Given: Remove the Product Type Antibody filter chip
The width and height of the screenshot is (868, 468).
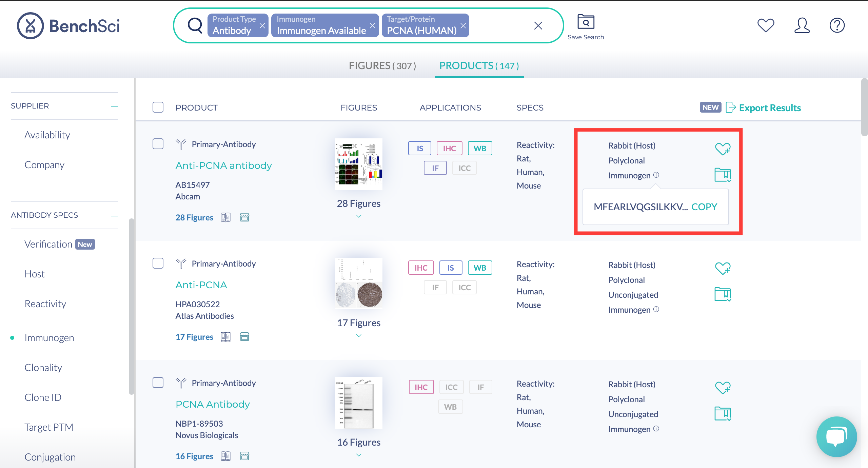Looking at the screenshot, I should 262,25.
